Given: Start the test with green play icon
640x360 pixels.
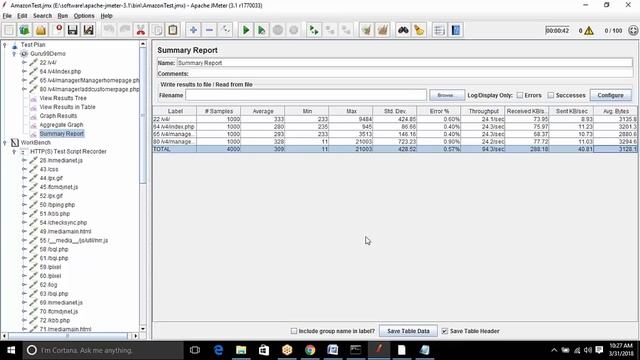Looking at the screenshot, I should pyautogui.click(x=246, y=30).
